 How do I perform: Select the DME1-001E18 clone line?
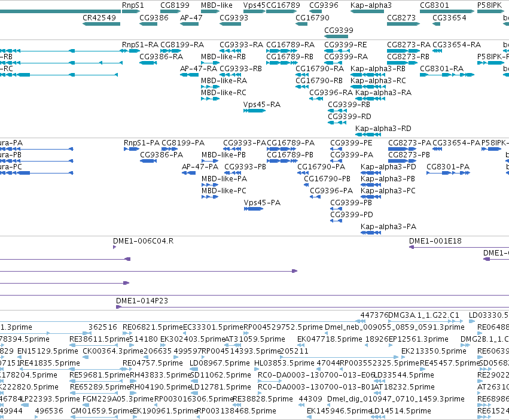point(459,247)
